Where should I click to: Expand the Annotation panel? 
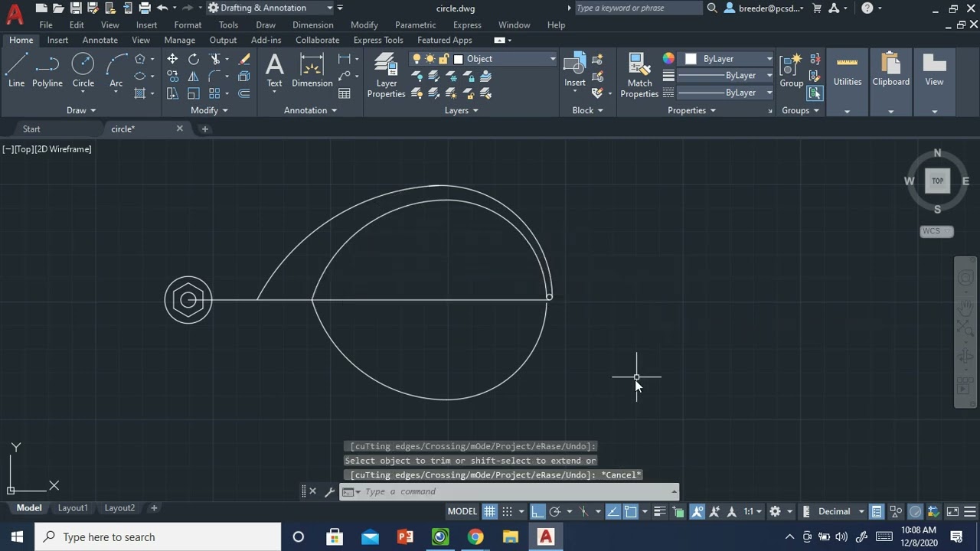click(x=310, y=110)
